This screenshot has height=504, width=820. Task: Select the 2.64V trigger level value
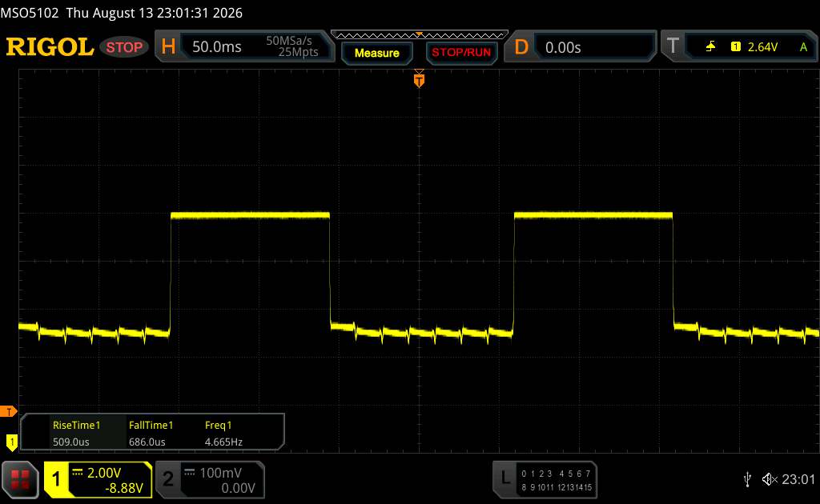click(762, 47)
